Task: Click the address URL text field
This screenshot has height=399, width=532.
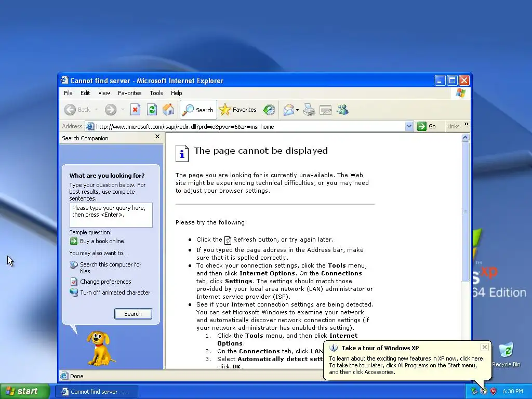Action: [250, 127]
